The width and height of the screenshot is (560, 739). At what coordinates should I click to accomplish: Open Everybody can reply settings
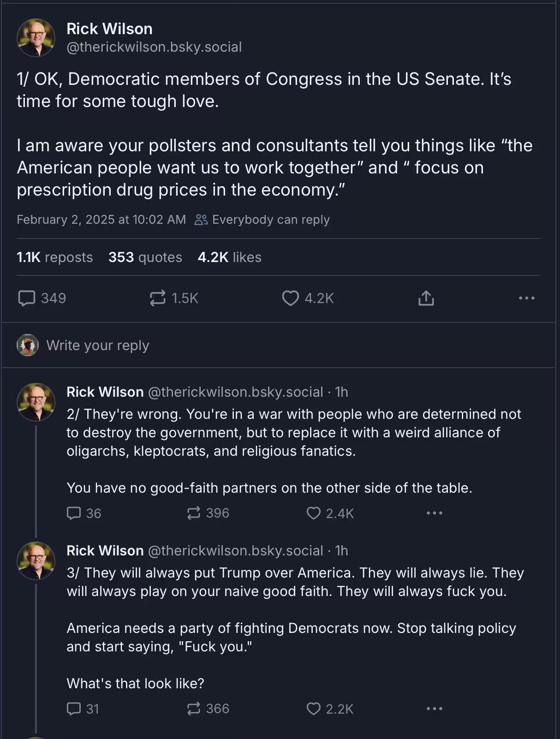click(x=262, y=220)
